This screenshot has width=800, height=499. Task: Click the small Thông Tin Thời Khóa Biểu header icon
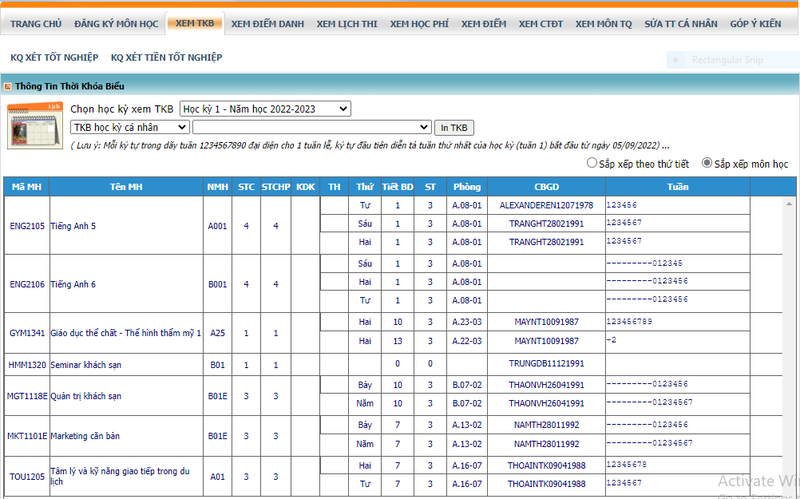click(x=8, y=87)
